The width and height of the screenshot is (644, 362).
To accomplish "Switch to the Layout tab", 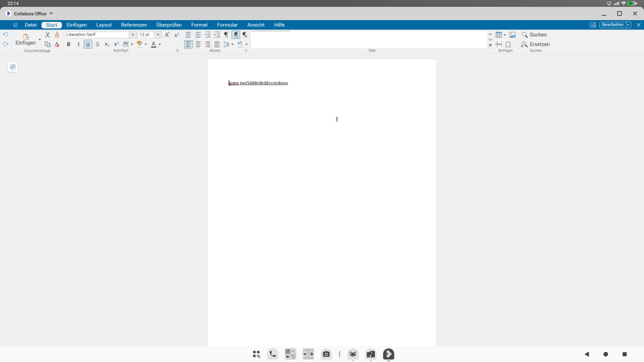I will tap(104, 25).
